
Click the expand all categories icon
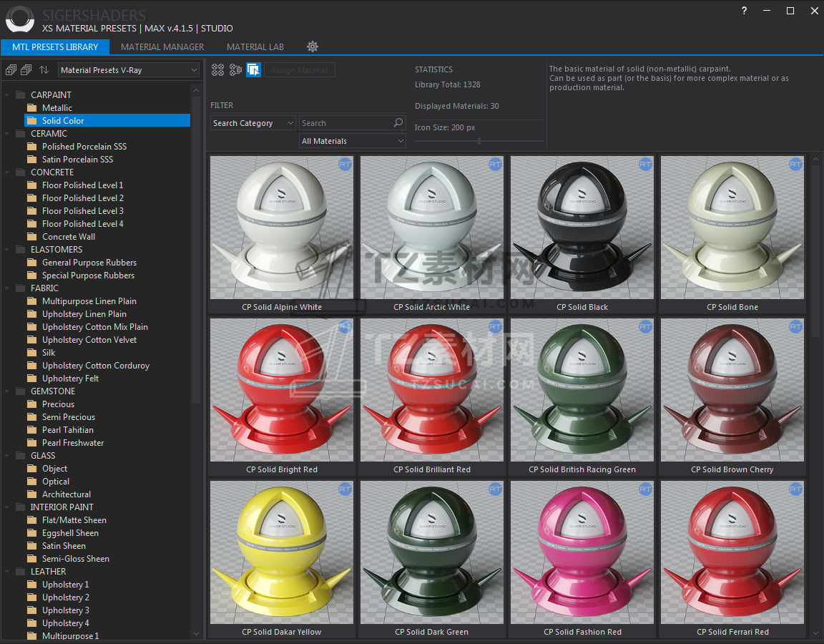(11, 70)
